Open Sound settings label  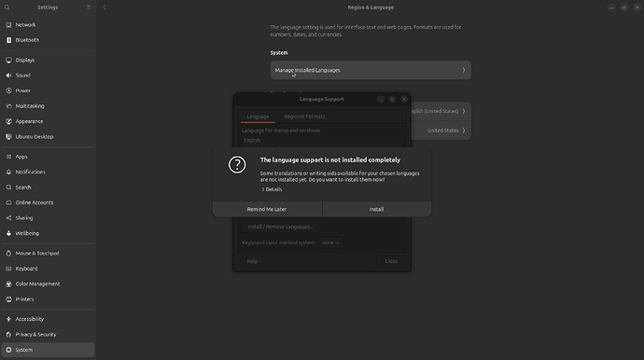click(23, 76)
